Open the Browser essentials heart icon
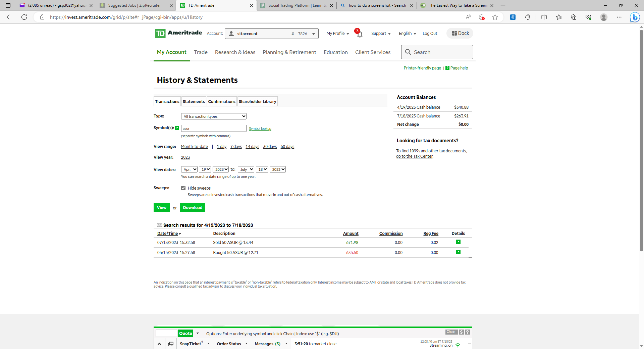Screen dimensions: 644x349 [x=588, y=17]
